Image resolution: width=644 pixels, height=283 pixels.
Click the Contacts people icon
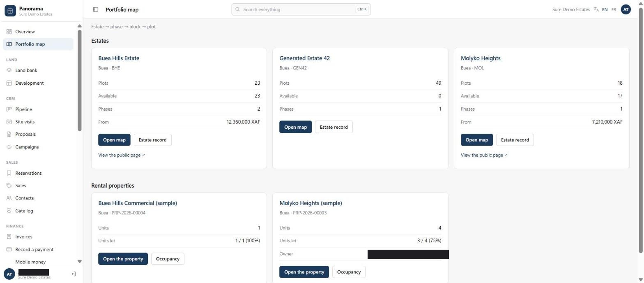tap(9, 198)
